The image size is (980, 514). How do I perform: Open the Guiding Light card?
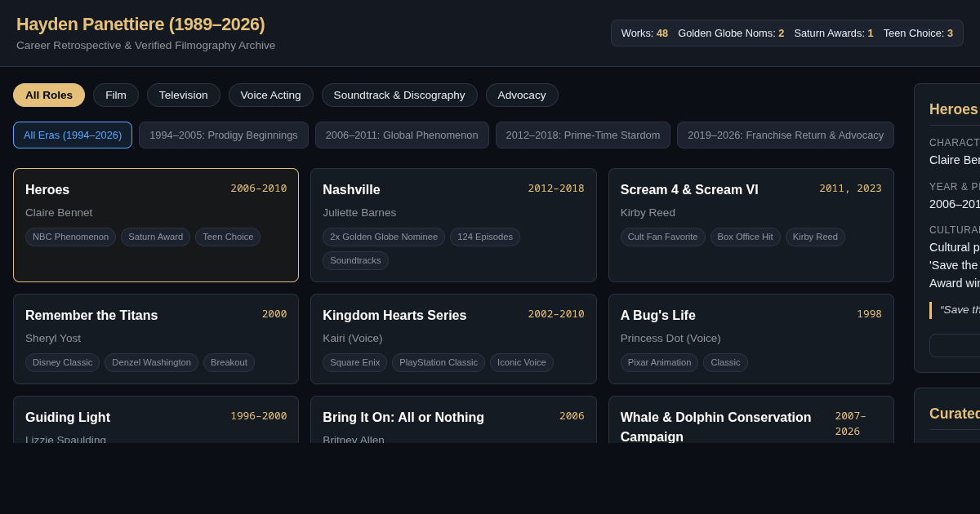[156, 420]
